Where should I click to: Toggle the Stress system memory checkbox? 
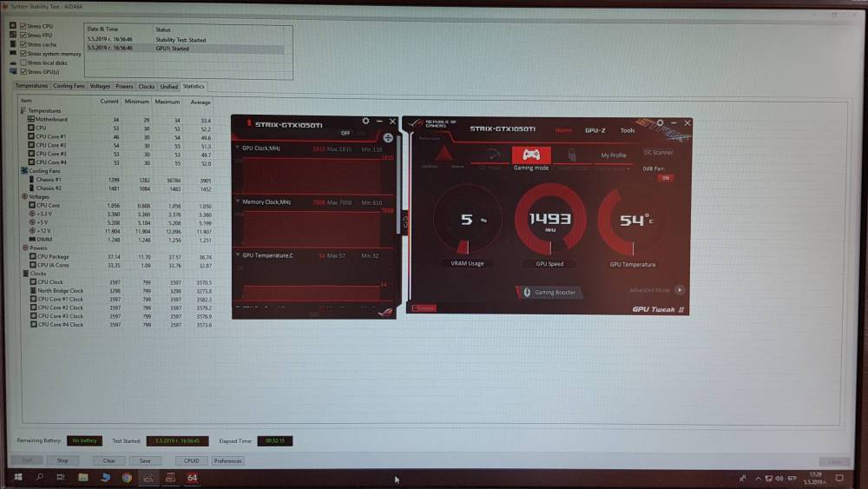(x=23, y=54)
